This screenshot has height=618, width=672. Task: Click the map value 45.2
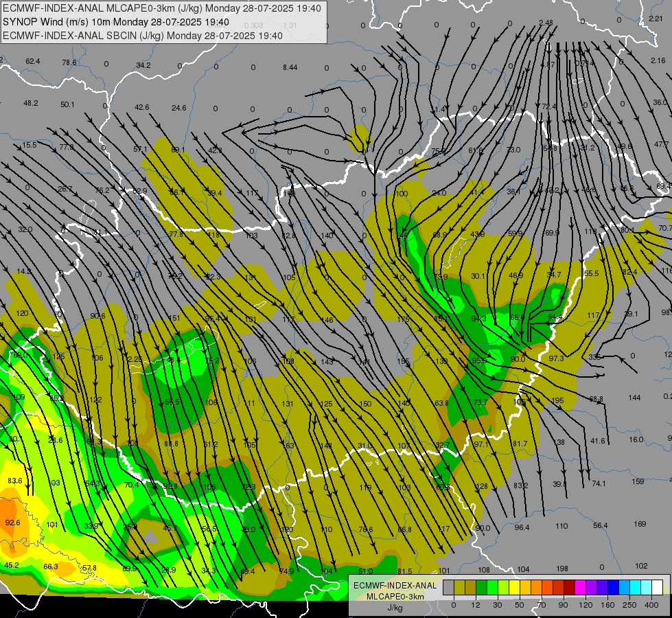tap(11, 565)
